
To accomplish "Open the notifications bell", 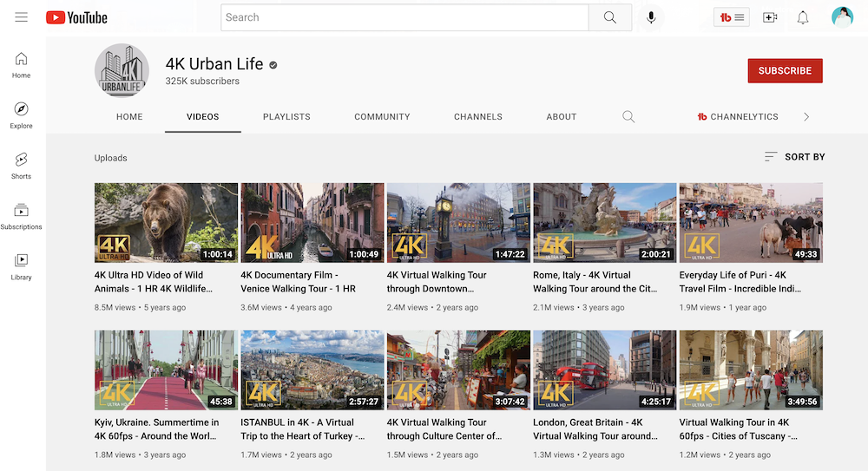I will click(x=803, y=17).
